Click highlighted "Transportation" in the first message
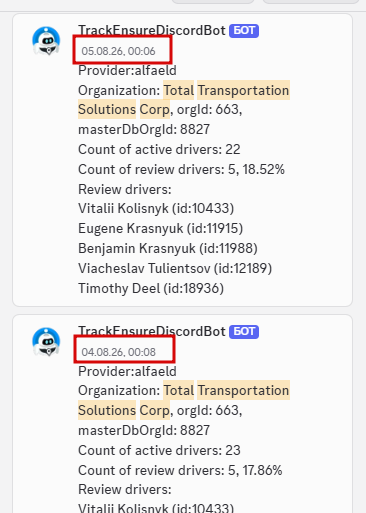The height and width of the screenshot is (513, 366). (x=243, y=90)
